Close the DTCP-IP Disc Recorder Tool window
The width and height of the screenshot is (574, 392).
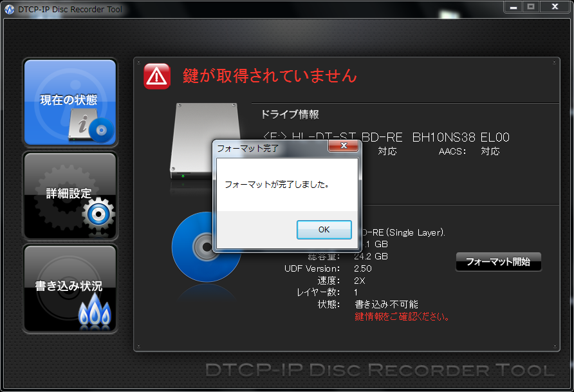pos(555,7)
